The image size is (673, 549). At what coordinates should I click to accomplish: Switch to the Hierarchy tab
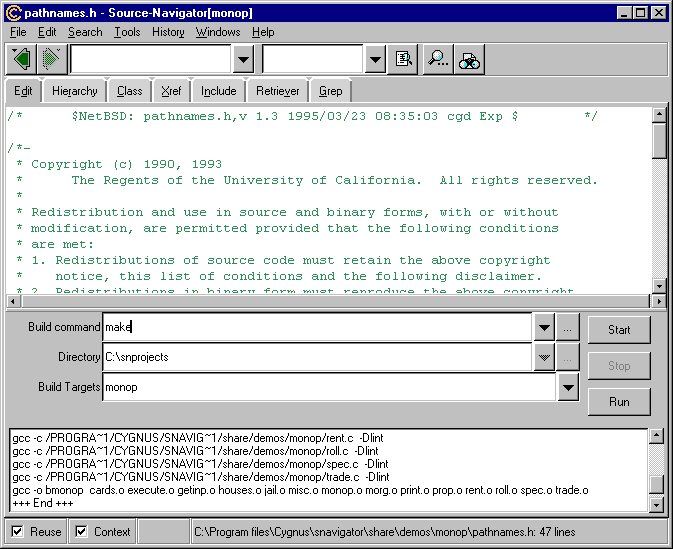[x=75, y=91]
